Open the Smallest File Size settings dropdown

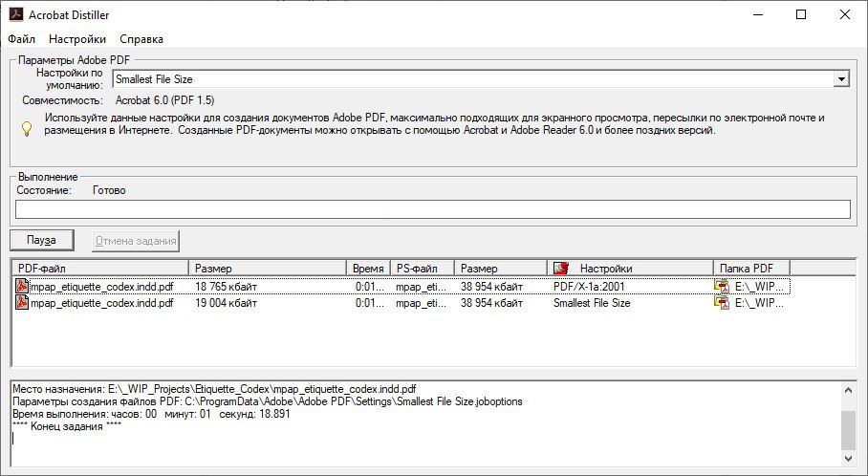pos(481,79)
